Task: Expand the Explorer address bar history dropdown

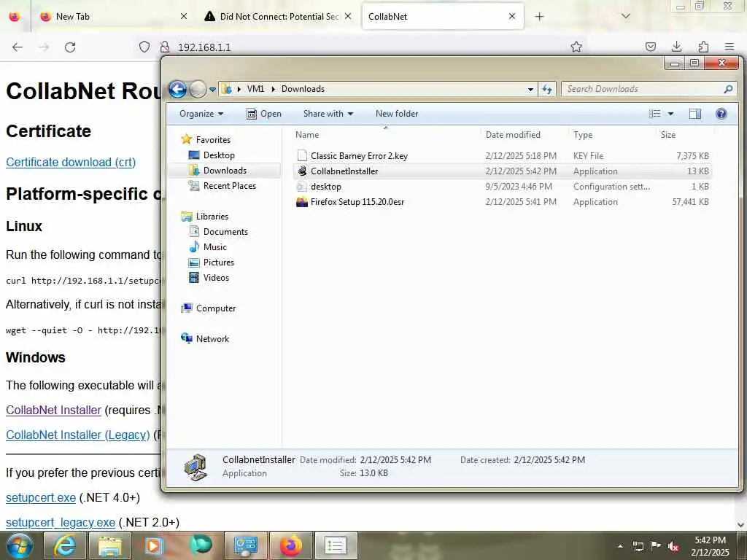Action: click(x=530, y=89)
